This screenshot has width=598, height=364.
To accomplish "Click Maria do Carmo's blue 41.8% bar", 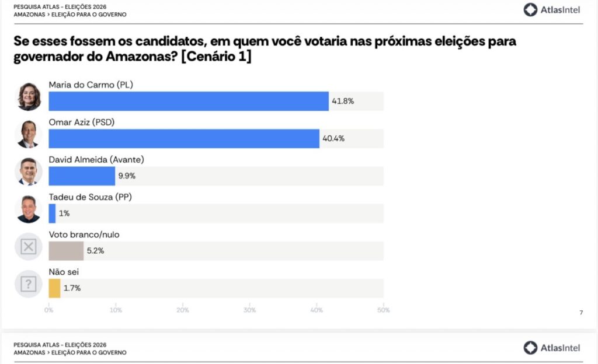I will click(x=188, y=101).
